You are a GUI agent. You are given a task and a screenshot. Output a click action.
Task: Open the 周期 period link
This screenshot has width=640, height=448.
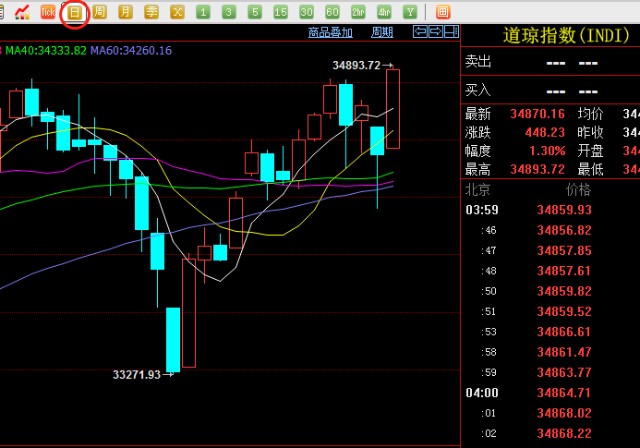(x=382, y=32)
